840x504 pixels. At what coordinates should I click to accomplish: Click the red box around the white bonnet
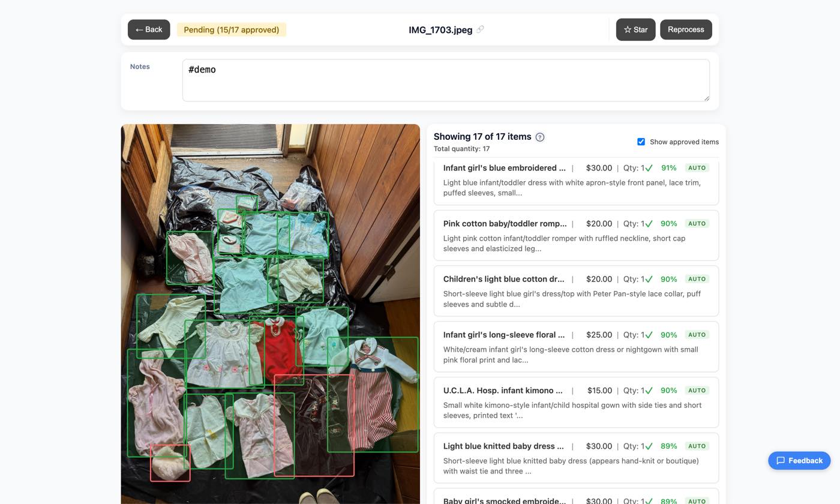tap(170, 463)
